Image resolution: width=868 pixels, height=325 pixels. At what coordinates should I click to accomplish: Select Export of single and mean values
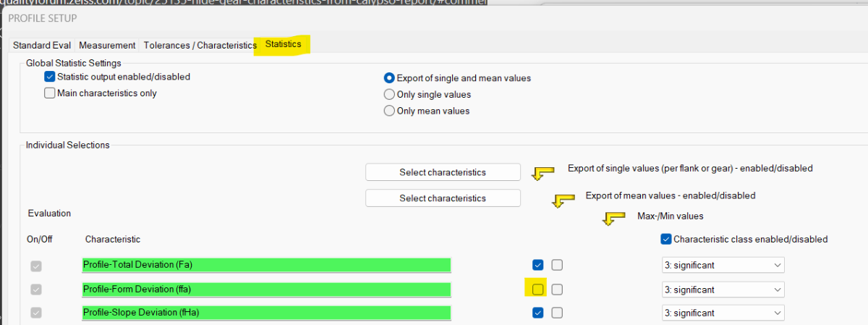point(389,78)
